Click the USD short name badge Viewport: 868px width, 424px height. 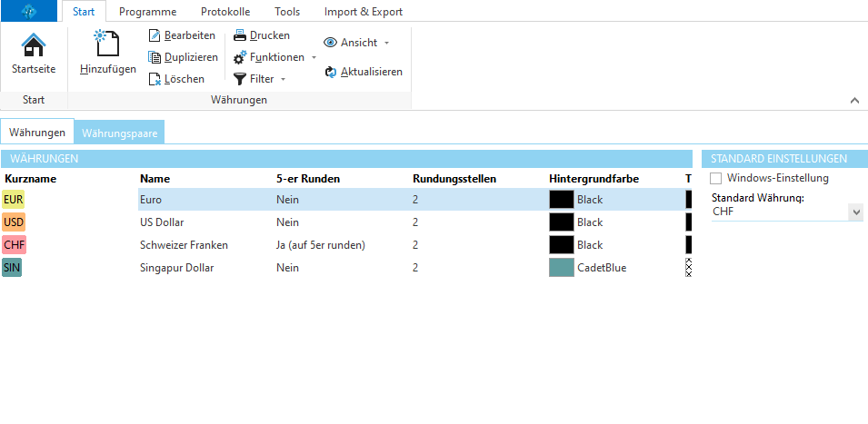[14, 222]
